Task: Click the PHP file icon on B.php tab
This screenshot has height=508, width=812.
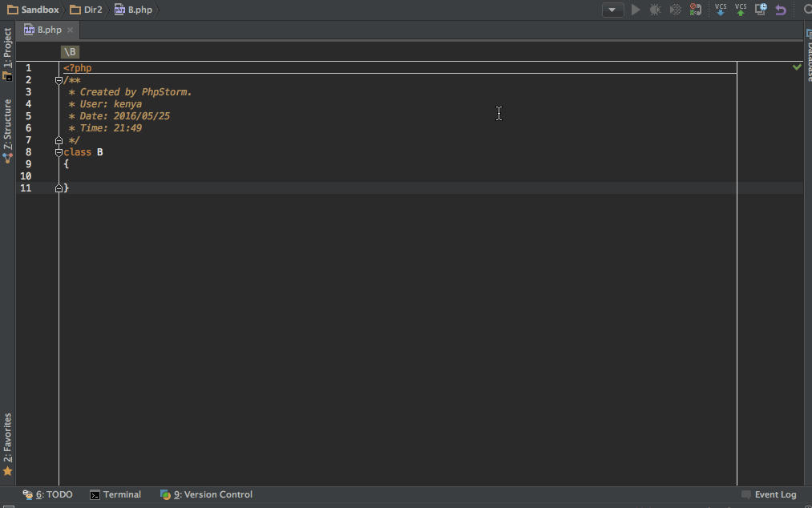Action: point(29,30)
